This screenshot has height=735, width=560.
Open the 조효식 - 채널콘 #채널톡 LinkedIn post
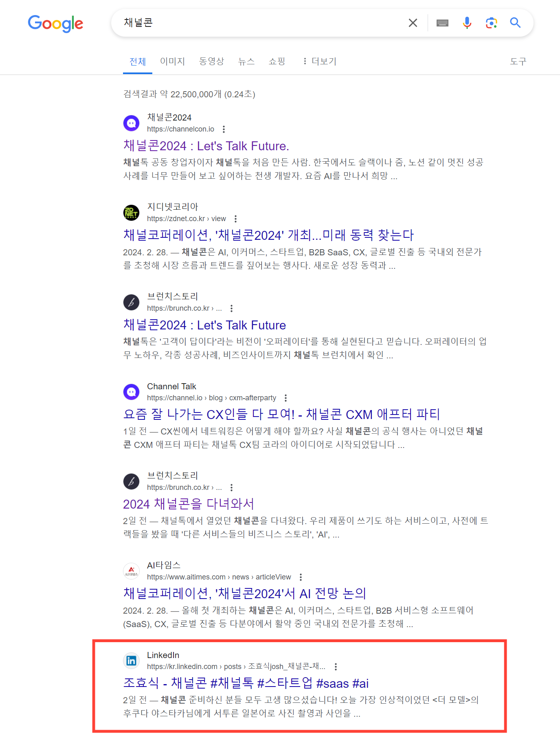click(x=246, y=683)
